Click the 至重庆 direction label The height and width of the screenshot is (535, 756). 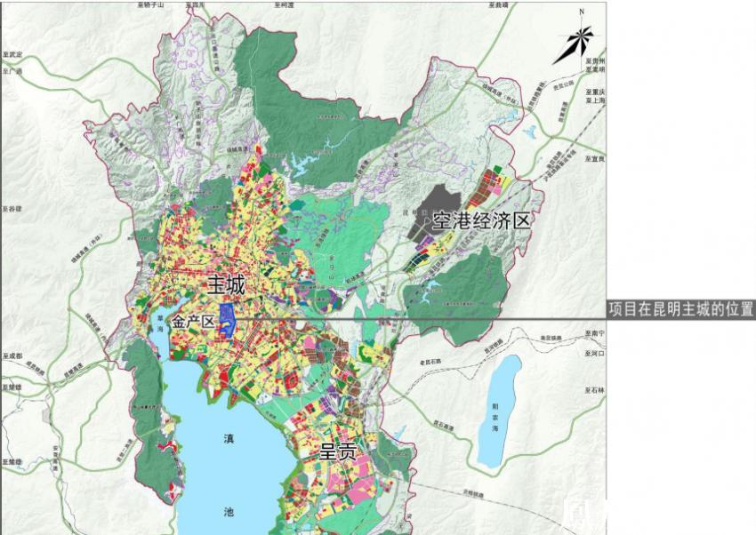point(595,92)
